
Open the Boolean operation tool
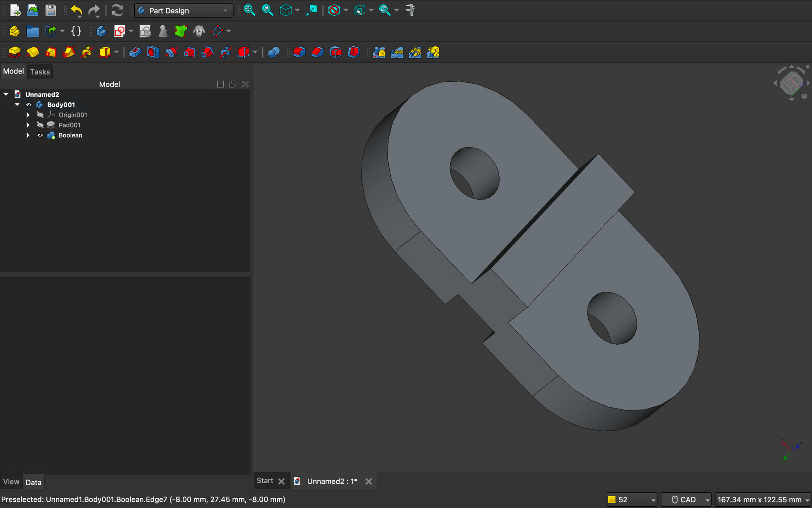click(x=273, y=52)
